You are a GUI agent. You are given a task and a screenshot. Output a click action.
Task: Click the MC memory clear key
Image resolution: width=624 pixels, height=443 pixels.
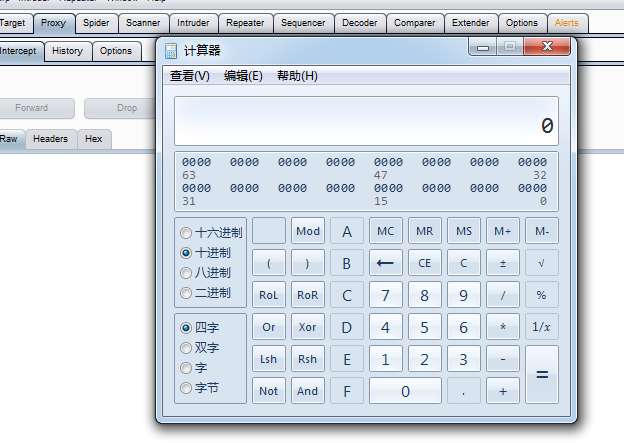tap(385, 231)
